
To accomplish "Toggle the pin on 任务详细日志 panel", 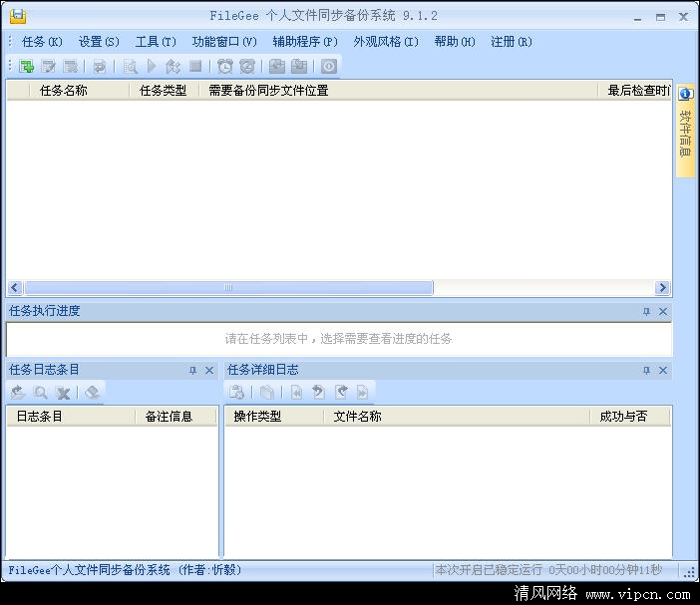I will (x=646, y=371).
